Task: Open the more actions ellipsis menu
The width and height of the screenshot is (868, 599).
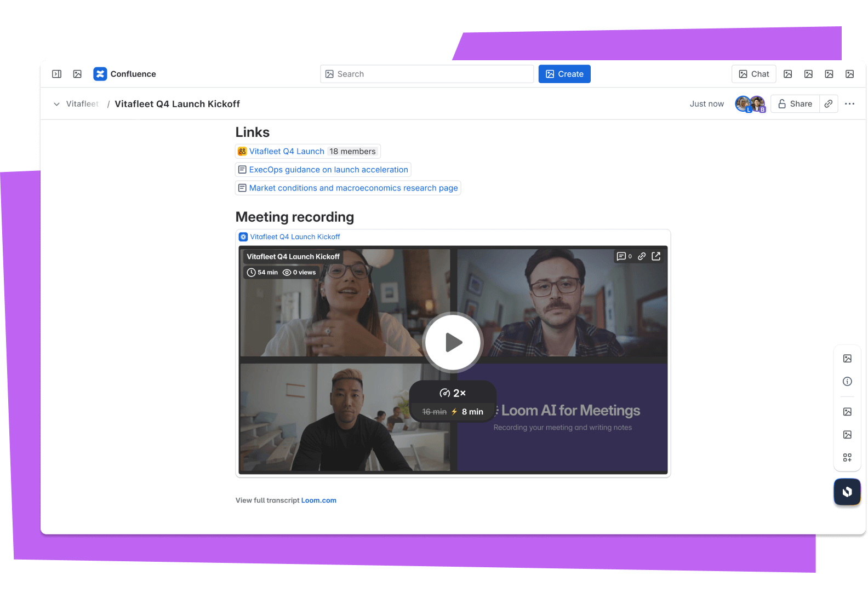Action: tap(849, 104)
